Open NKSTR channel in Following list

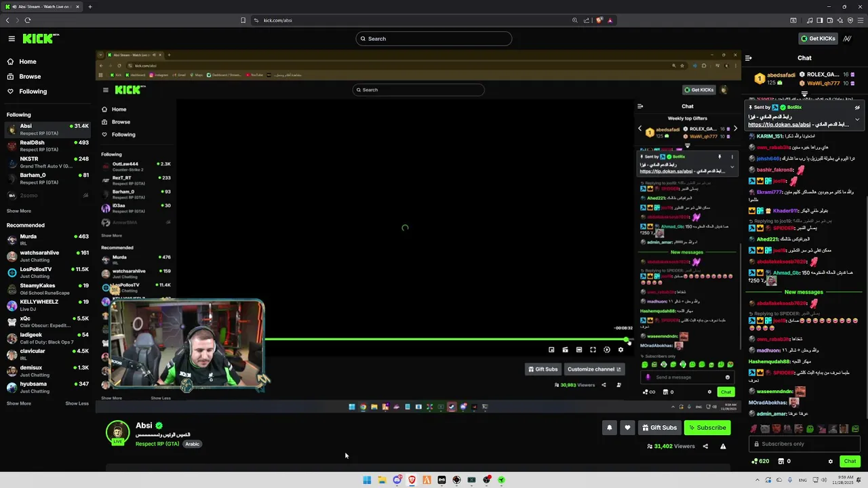47,162
